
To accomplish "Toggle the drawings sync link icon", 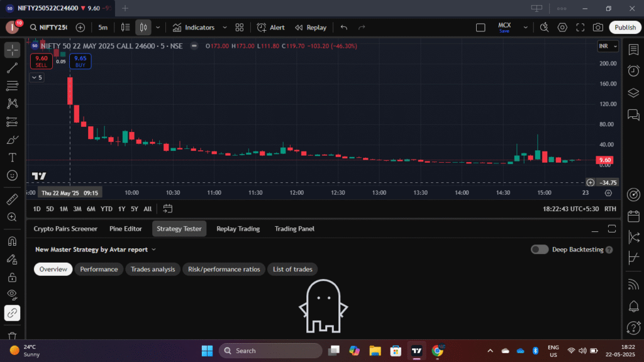I will pos(13,313).
